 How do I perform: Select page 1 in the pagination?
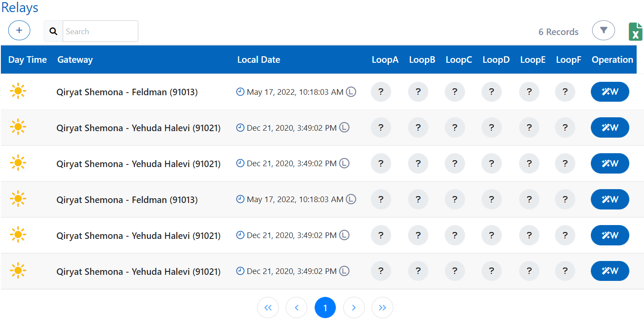[x=325, y=308]
